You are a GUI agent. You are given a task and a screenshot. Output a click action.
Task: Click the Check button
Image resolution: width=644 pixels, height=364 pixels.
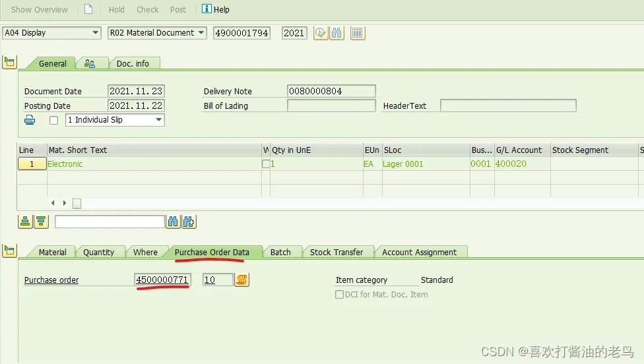click(147, 9)
